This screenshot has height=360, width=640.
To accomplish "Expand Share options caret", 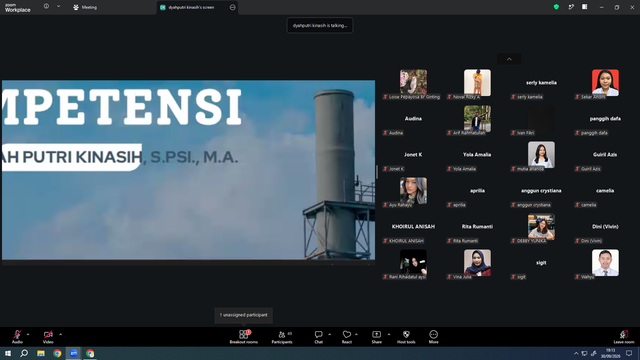I will tap(389, 334).
